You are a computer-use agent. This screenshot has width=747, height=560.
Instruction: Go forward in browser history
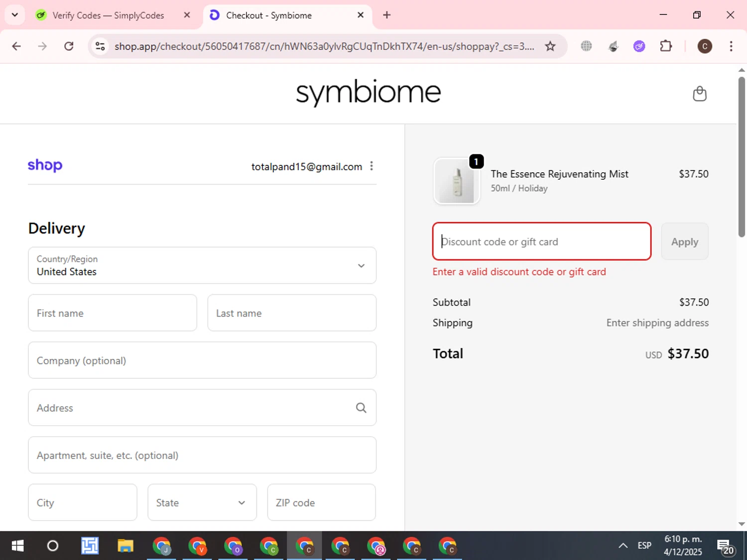pos(42,46)
